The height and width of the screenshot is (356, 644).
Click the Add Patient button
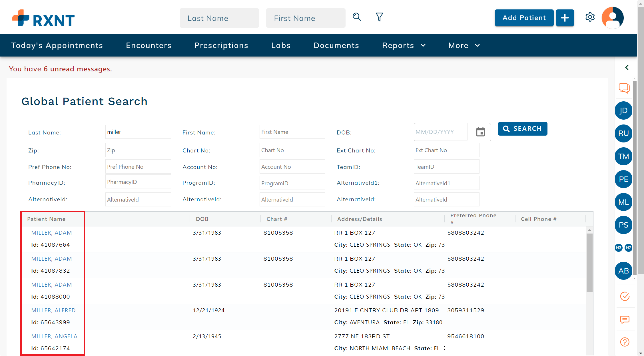(524, 18)
